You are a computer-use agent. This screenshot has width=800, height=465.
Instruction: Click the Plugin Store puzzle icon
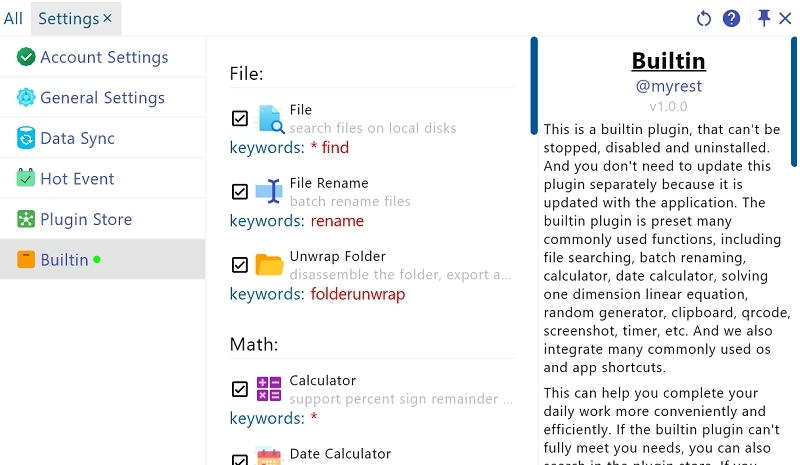[26, 219]
